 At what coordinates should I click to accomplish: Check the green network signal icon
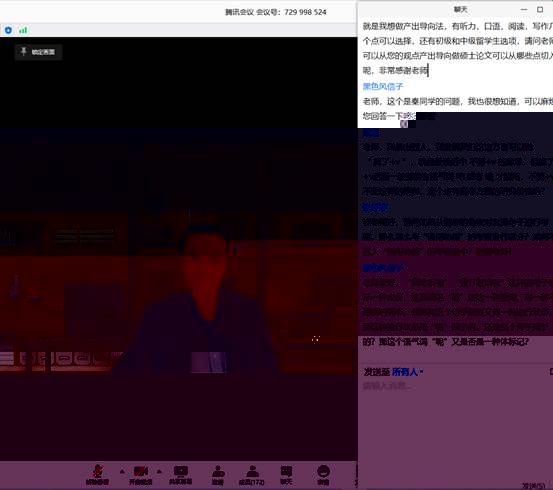pyautogui.click(x=23, y=30)
